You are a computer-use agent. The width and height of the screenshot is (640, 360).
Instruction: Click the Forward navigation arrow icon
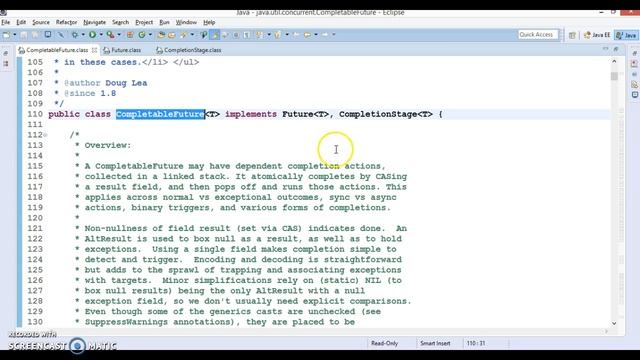[325, 35]
